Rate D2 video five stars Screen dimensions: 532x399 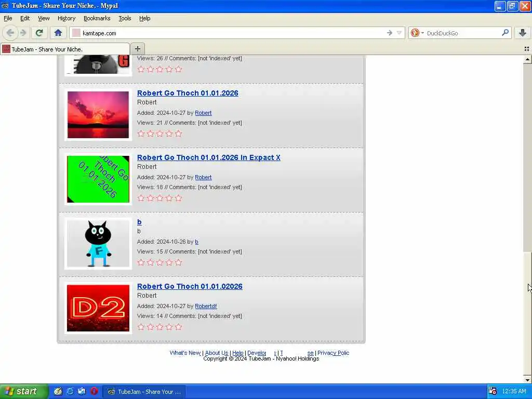pyautogui.click(x=179, y=327)
